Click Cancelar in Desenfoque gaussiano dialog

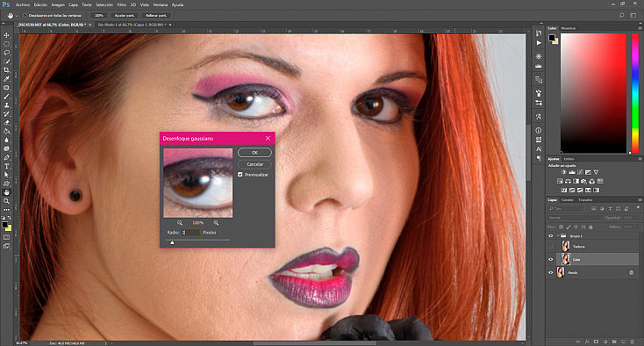pos(254,164)
